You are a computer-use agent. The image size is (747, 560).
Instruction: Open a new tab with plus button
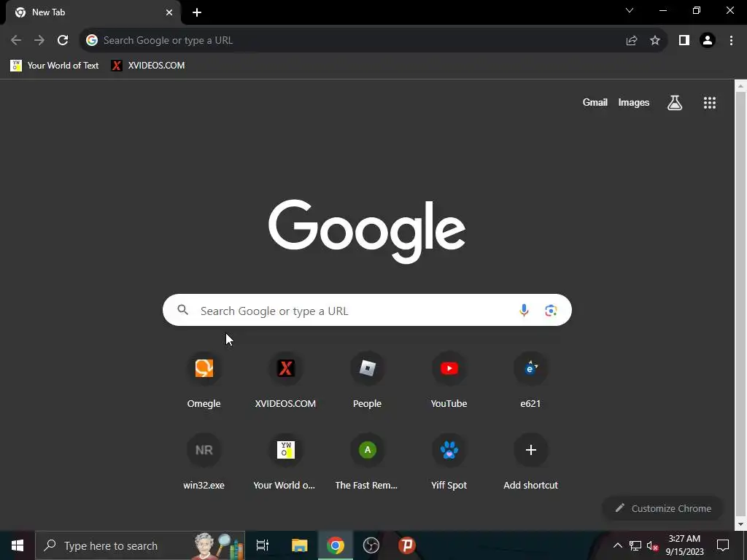[x=197, y=12]
